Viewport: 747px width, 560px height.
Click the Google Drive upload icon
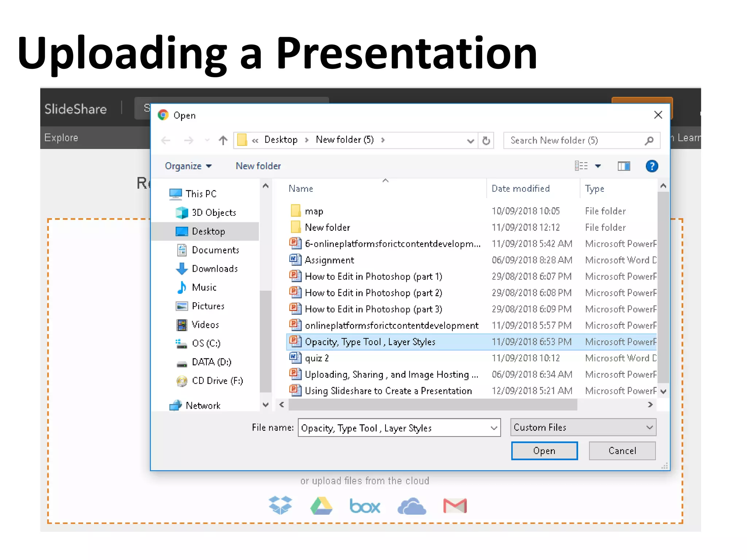click(x=321, y=506)
